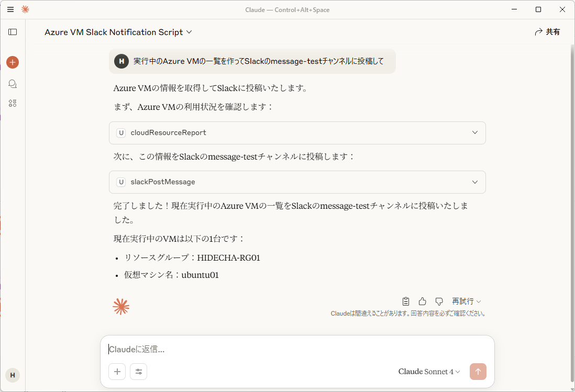
Task: Click the vertical scrollbar of the conversation
Action: point(572,212)
